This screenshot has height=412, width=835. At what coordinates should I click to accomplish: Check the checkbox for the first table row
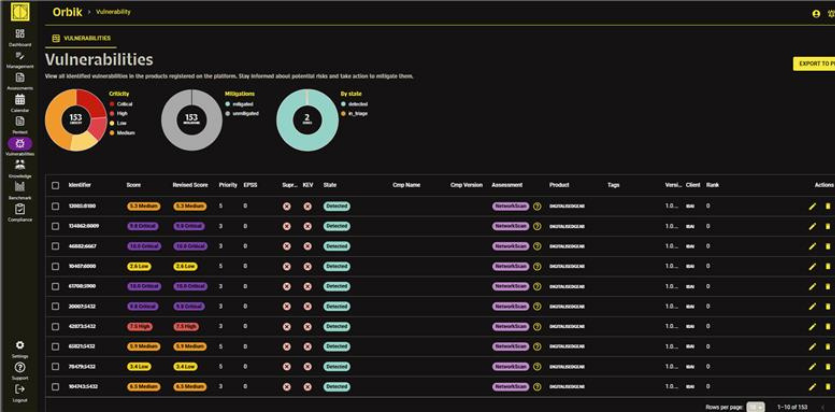56,206
